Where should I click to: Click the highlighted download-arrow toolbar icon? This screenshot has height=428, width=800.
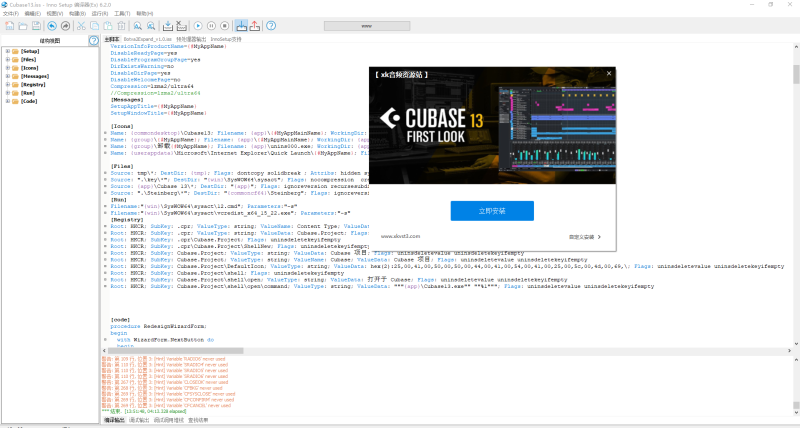pyautogui.click(x=241, y=26)
